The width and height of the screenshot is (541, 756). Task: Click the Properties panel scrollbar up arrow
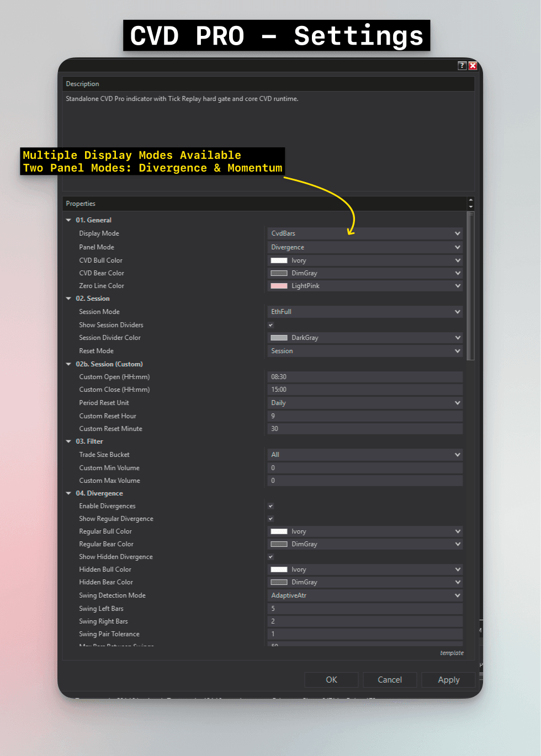coord(470,200)
